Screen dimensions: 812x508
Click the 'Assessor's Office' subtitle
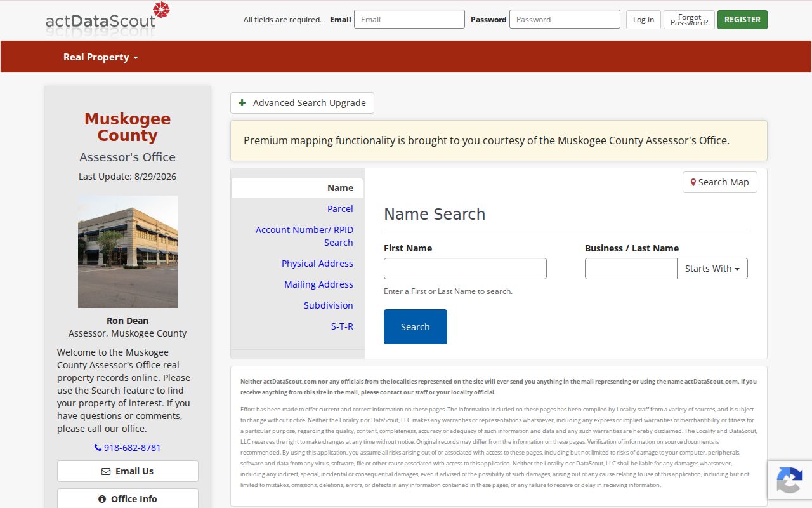[x=128, y=157]
